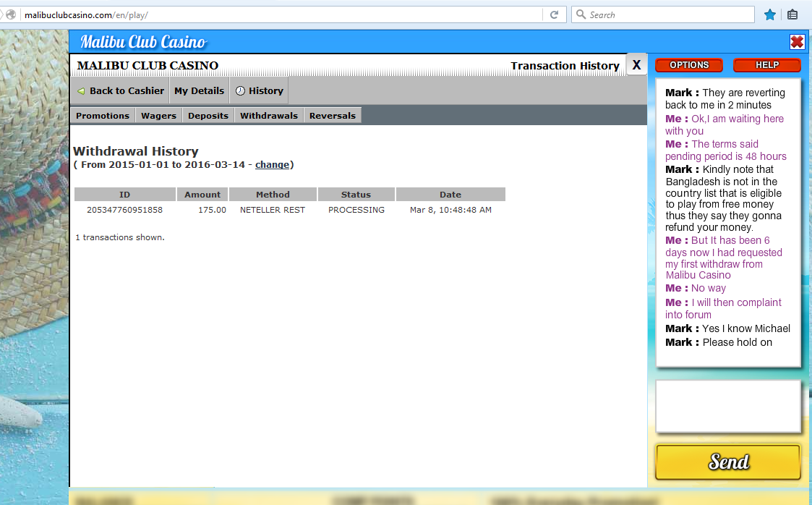Click the Transaction History title label
Viewport: 812px width, 505px height.
coord(565,66)
